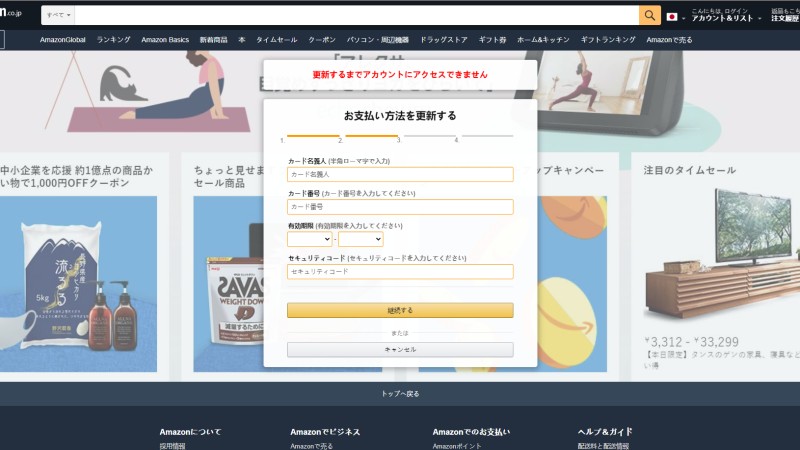Open the Japan flag language selector
The height and width of the screenshot is (450, 800).
[x=676, y=17]
